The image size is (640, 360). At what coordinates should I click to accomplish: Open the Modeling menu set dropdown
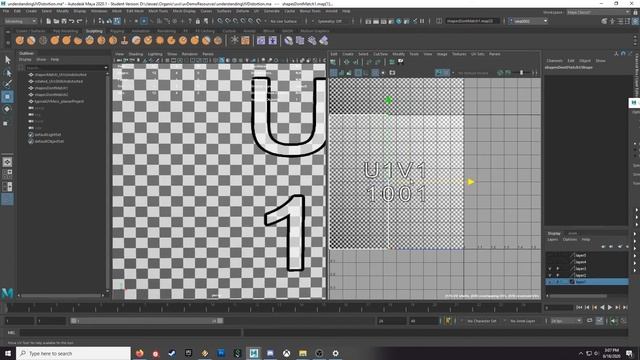[x=20, y=21]
